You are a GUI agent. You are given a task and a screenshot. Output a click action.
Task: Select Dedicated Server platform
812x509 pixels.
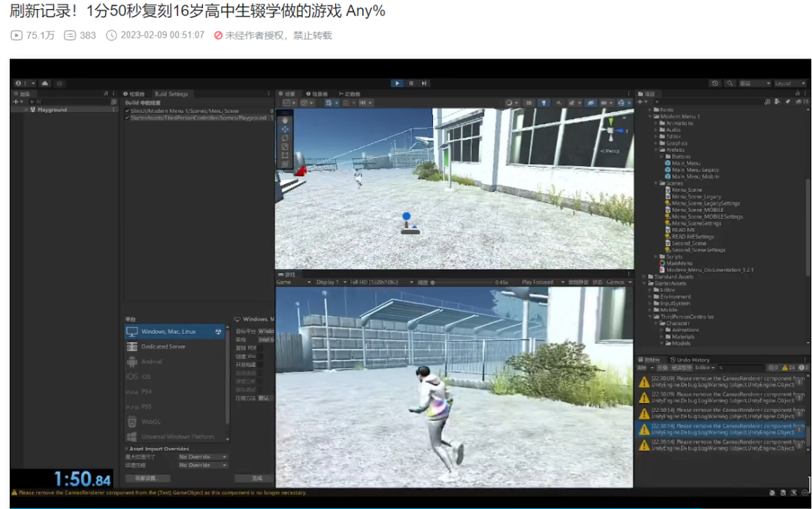[174, 347]
